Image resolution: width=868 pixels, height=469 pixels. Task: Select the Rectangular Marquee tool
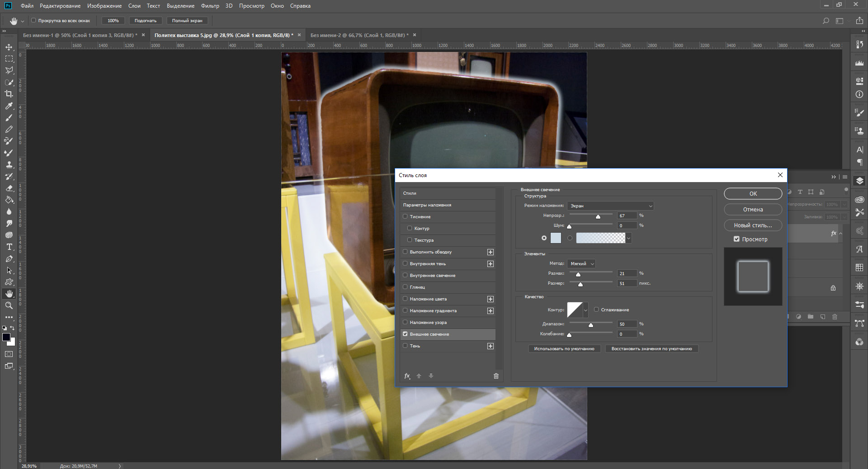coord(9,59)
